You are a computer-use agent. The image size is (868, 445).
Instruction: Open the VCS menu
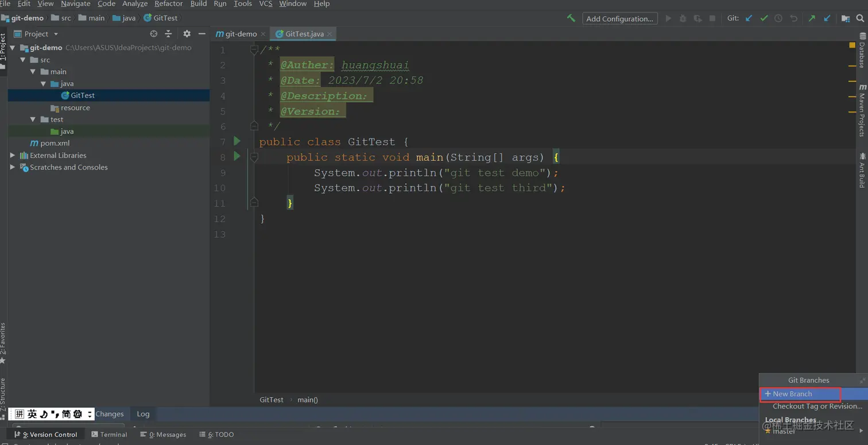[x=266, y=3]
